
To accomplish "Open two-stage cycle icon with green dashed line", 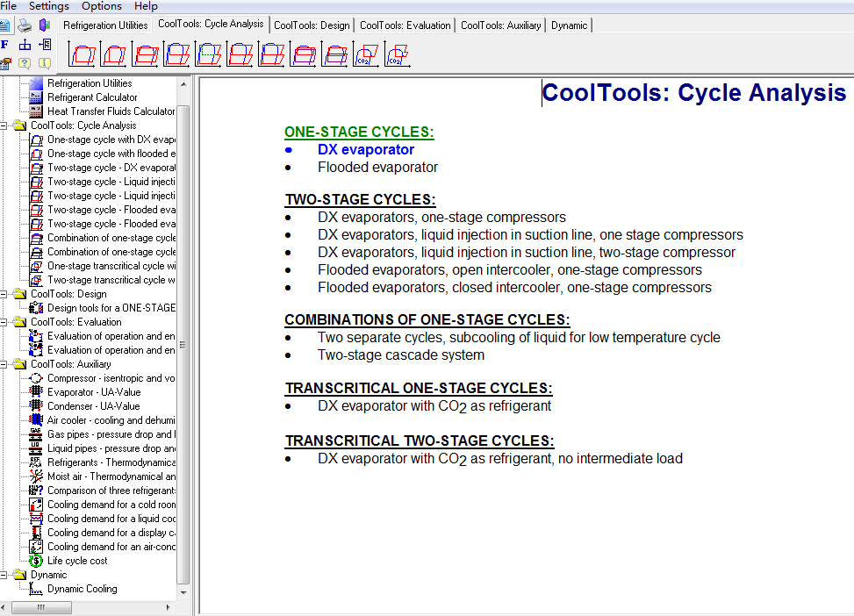I will pos(209,54).
